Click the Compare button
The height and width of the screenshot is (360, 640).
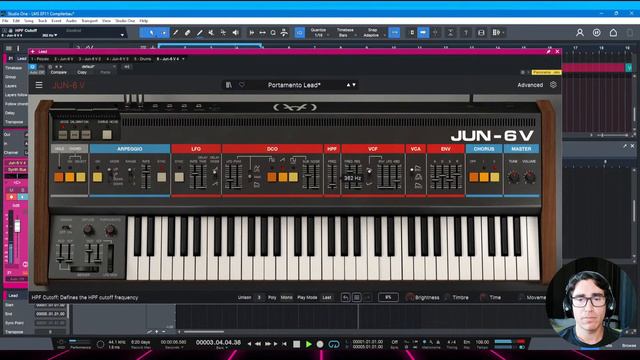pyautogui.click(x=59, y=72)
